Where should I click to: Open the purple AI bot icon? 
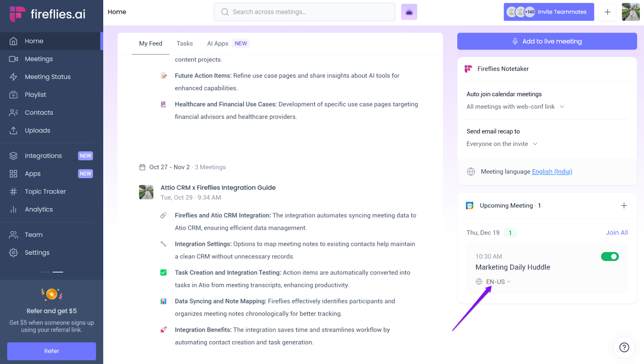coord(409,12)
